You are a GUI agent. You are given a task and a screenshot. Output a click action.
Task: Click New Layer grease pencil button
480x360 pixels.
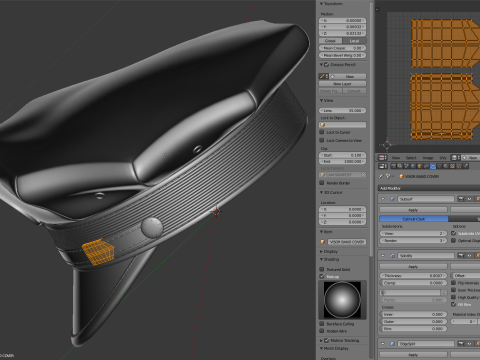pos(342,84)
